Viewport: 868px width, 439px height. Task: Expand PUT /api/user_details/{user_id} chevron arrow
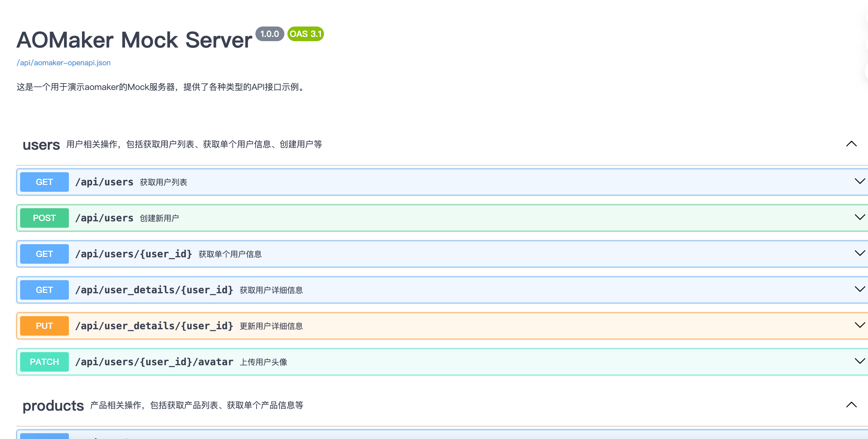pos(859,325)
